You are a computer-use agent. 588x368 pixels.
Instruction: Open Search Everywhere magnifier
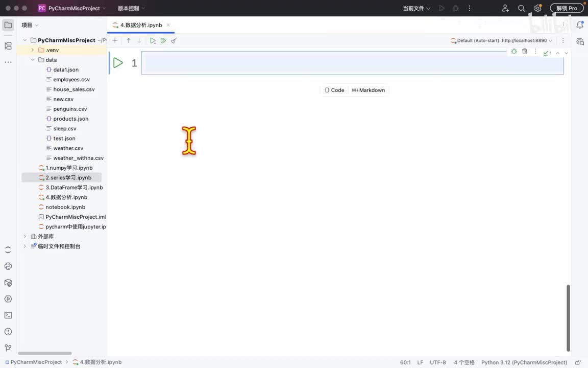(521, 8)
